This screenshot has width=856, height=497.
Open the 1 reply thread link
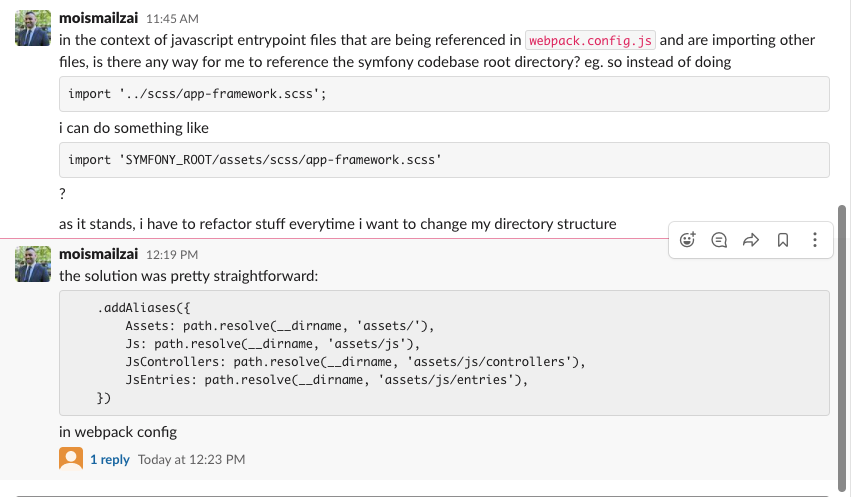pyautogui.click(x=110, y=459)
